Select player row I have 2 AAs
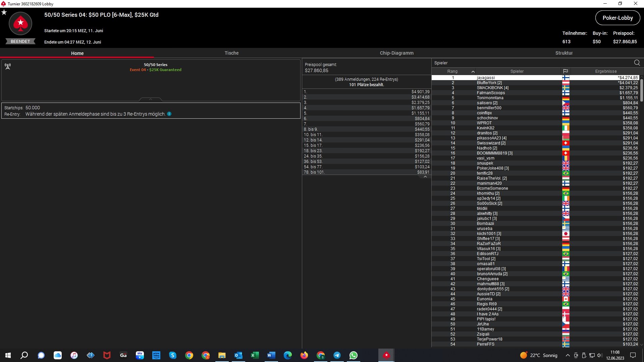 (535, 314)
